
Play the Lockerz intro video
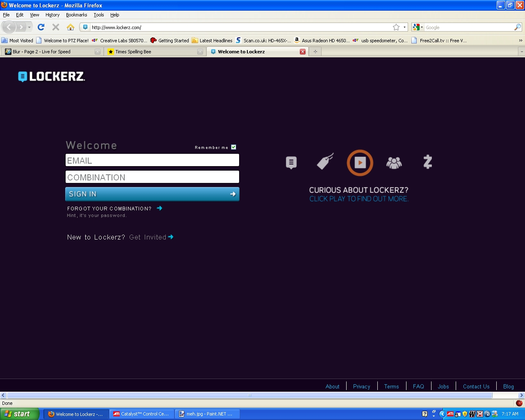[360, 162]
